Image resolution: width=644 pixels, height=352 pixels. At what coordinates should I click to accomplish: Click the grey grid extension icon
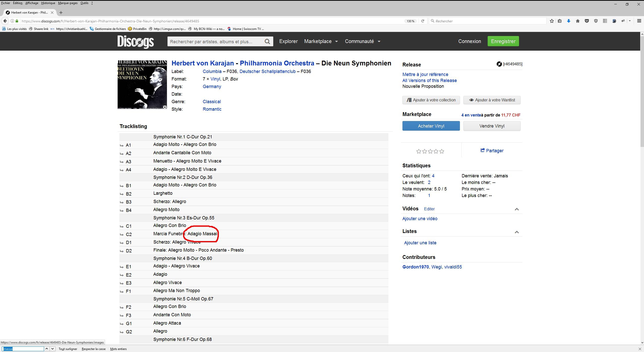605,21
